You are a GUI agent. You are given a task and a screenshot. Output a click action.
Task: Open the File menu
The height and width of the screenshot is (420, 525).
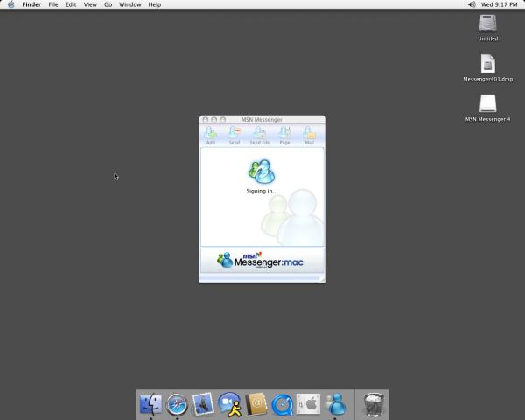click(x=53, y=4)
